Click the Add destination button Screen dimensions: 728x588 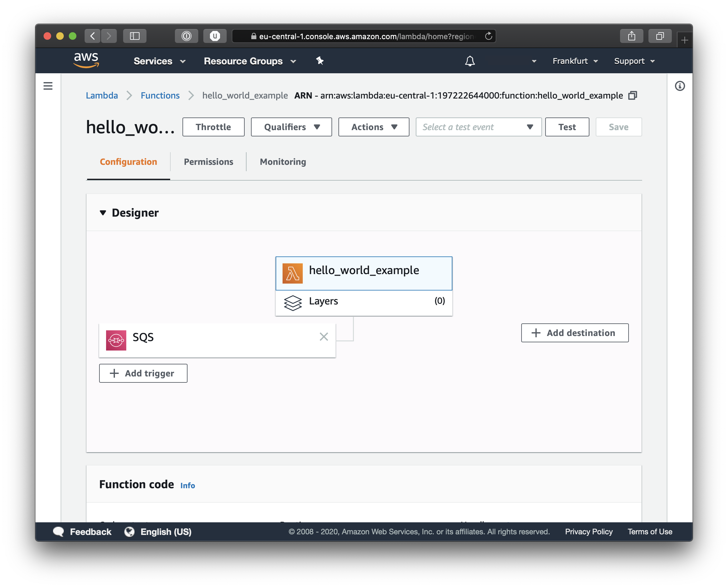click(575, 333)
